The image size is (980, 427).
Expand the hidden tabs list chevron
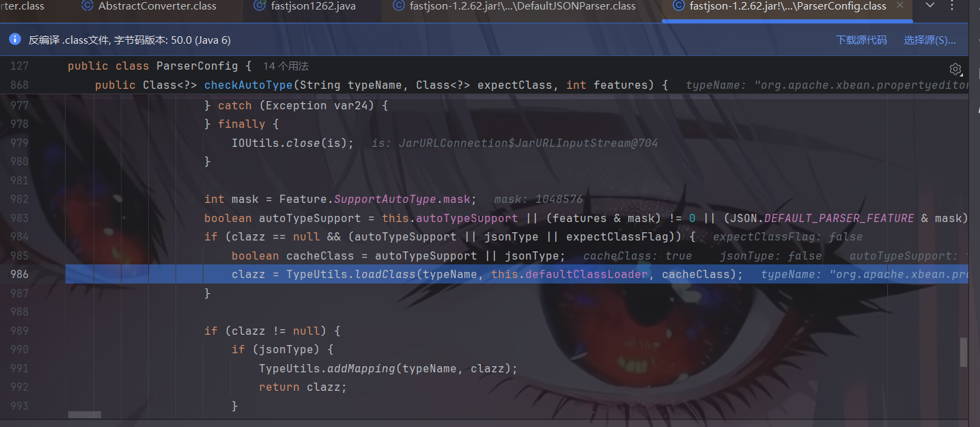click(x=930, y=6)
